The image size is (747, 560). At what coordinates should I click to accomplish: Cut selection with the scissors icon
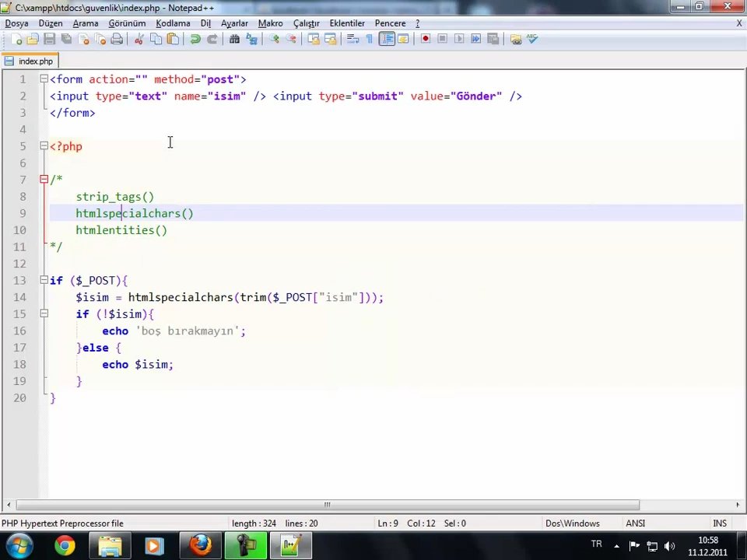[139, 39]
